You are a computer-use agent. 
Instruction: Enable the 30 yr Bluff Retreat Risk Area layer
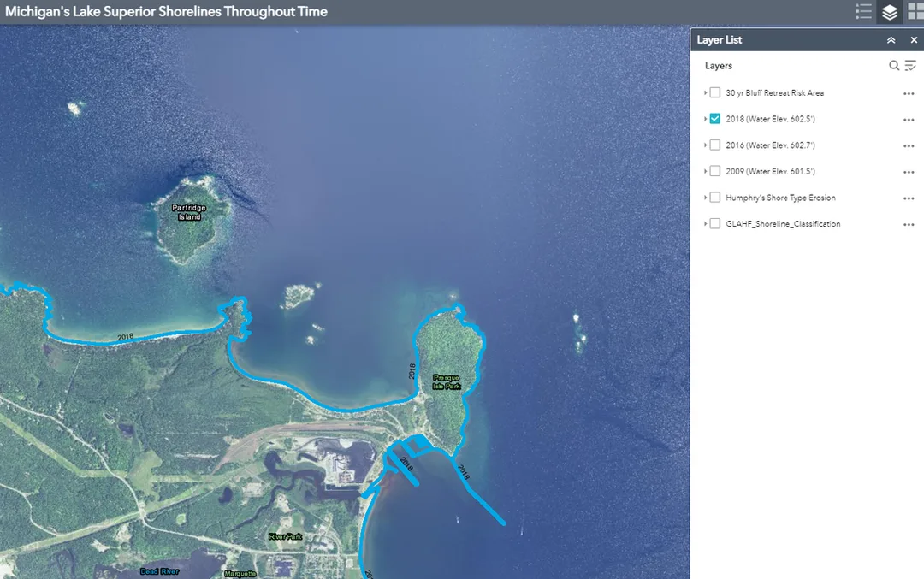tap(714, 92)
